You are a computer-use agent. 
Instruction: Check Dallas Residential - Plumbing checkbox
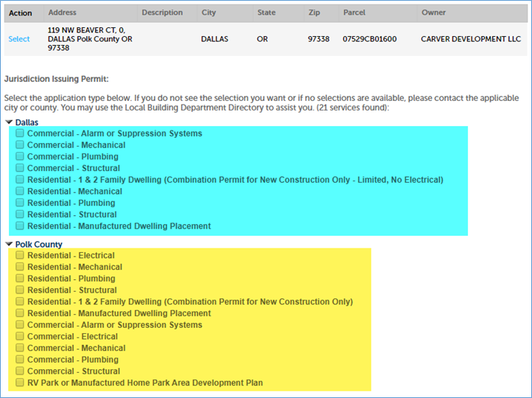point(21,203)
